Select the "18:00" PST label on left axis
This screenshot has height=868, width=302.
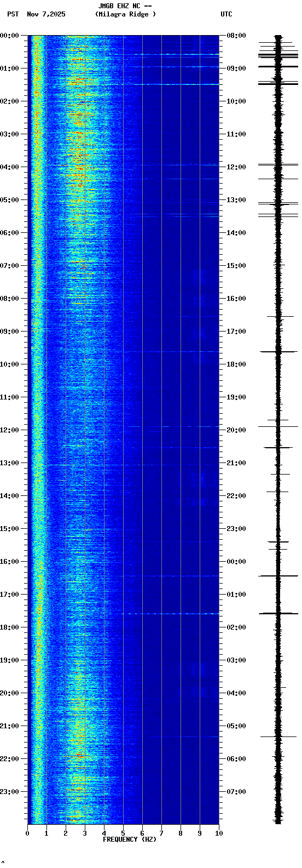9,627
